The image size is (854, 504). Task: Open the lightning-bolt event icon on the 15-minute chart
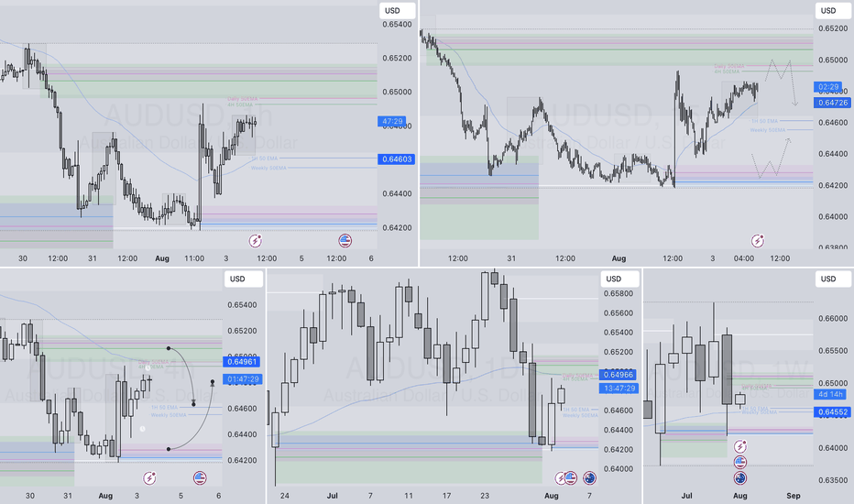[758, 240]
